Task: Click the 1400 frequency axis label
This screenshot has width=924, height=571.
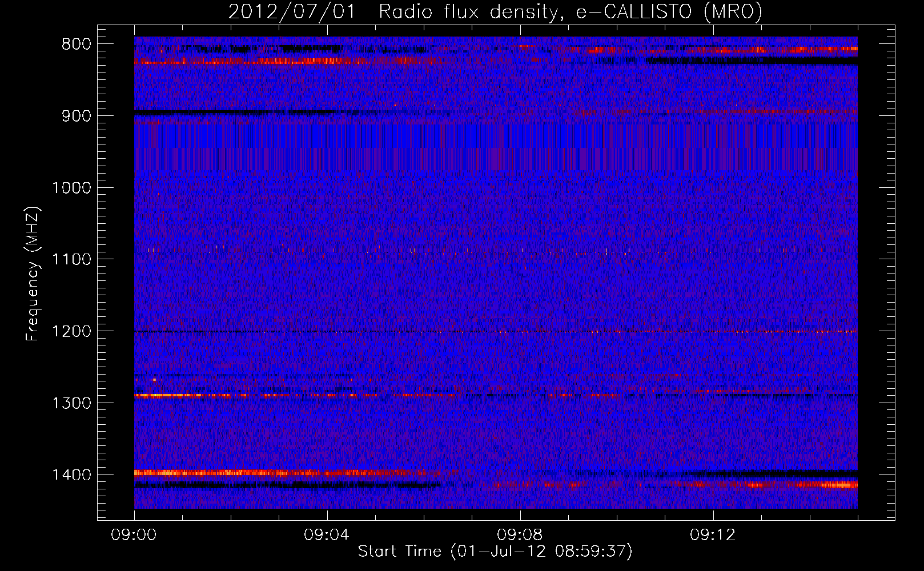Action: (71, 475)
